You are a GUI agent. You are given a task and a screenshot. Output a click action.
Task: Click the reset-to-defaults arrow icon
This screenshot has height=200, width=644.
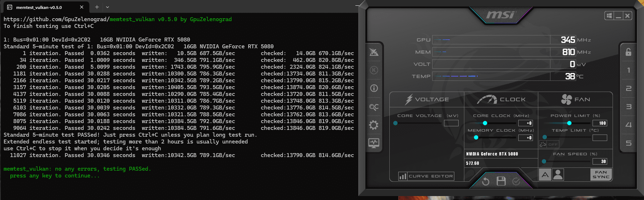pyautogui.click(x=485, y=181)
